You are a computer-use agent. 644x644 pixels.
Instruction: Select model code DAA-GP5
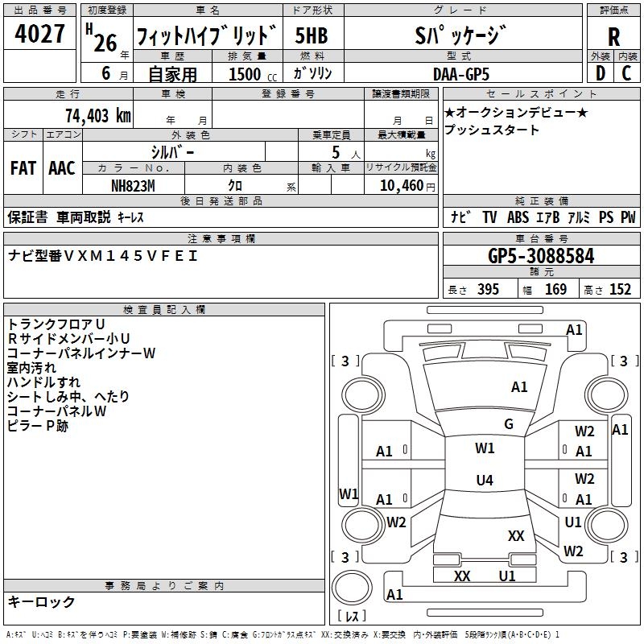pyautogui.click(x=461, y=74)
